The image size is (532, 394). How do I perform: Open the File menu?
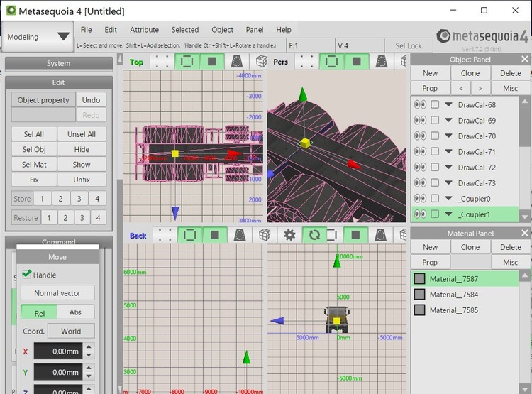[x=86, y=30]
